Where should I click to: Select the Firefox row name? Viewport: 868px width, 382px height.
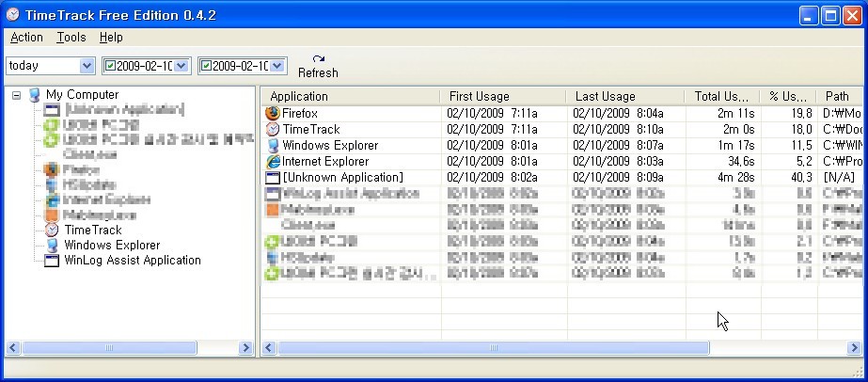click(x=300, y=114)
